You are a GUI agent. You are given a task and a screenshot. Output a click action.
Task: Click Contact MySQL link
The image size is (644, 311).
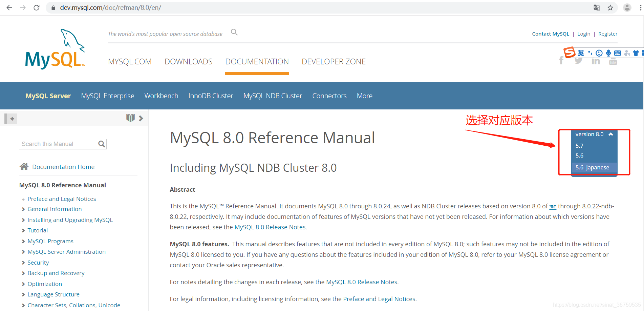551,34
